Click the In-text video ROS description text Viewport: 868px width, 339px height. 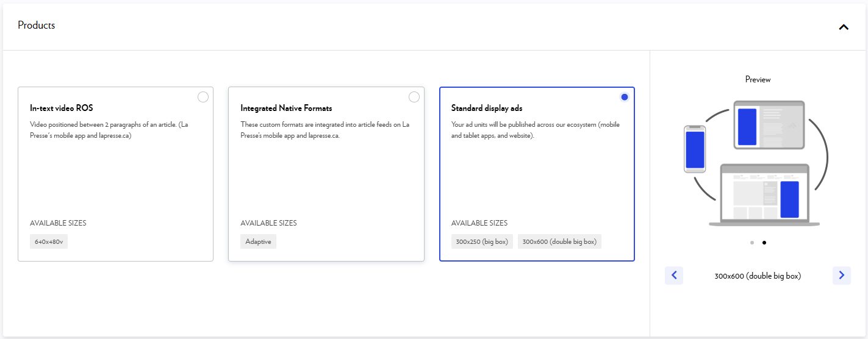click(x=110, y=130)
